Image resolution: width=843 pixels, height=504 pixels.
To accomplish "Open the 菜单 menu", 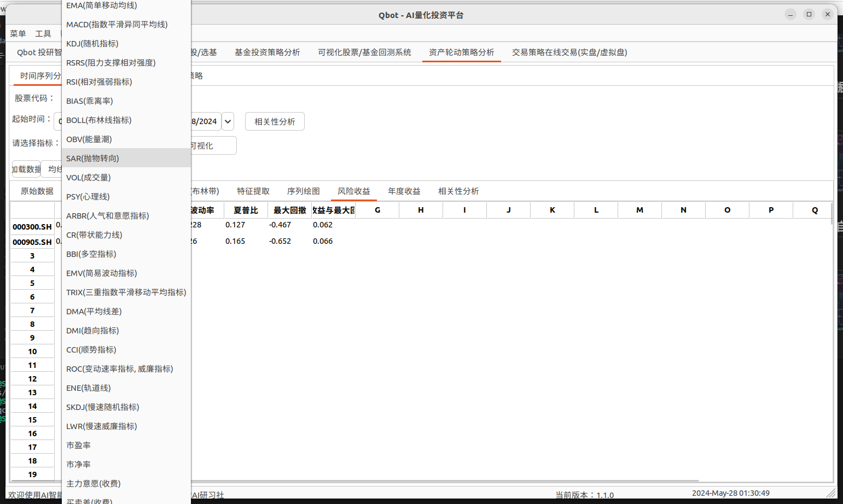I will 18,33.
